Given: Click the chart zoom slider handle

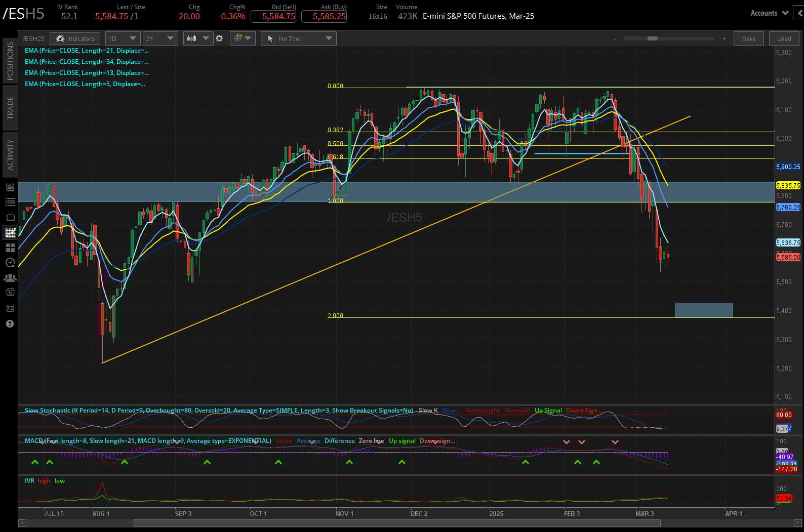Looking at the screenshot, I should tap(653, 38).
